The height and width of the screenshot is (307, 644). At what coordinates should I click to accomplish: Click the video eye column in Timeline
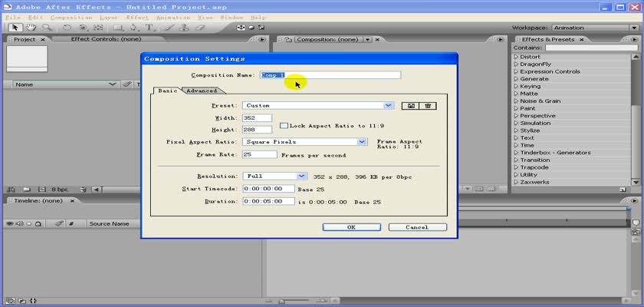(10, 224)
